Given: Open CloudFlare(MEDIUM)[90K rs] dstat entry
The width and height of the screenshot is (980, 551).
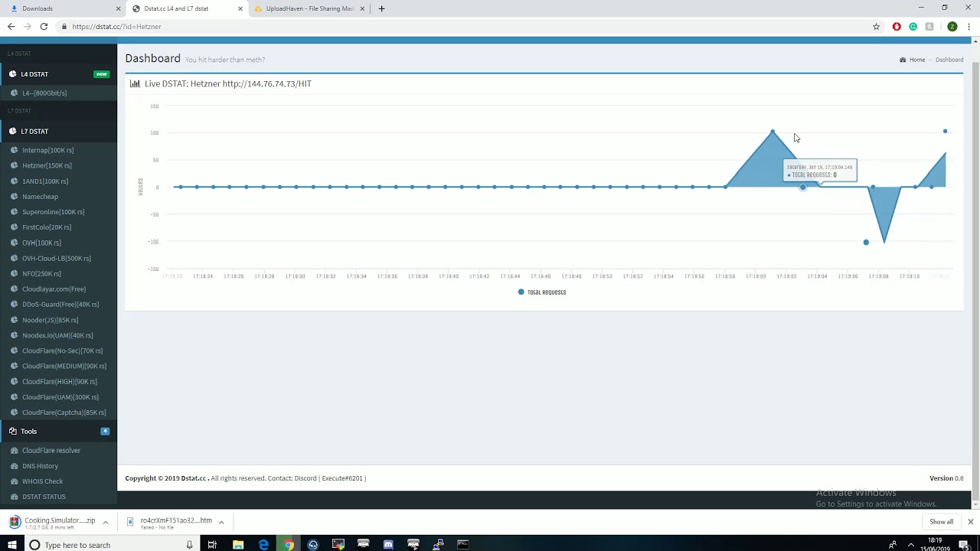Looking at the screenshot, I should [x=64, y=367].
